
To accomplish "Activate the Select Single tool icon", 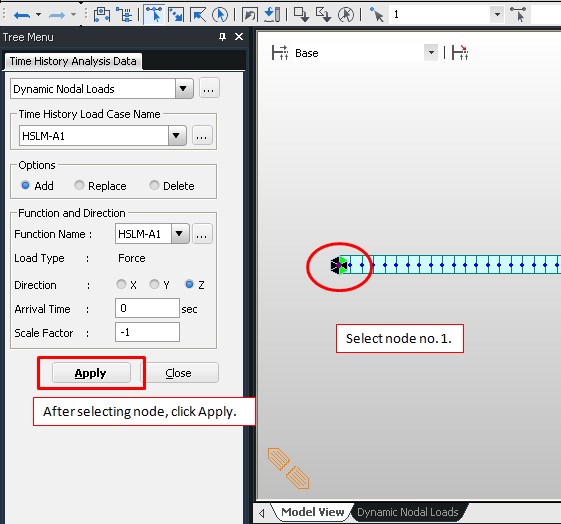I will pos(153,15).
